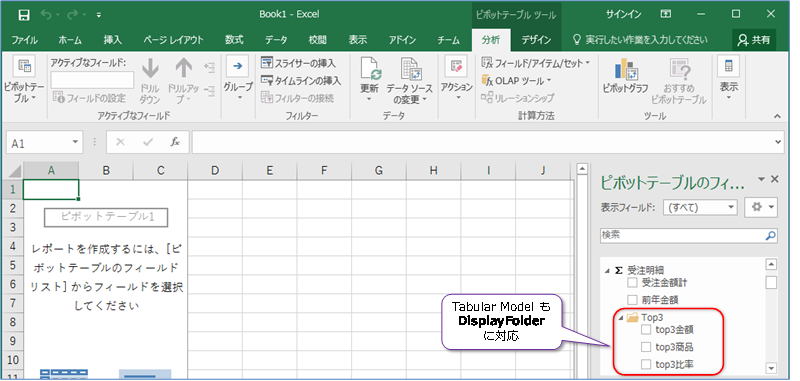Viewport: 800px width, 381px height.
Task: Check the 受注金額計 field checkbox
Action: [632, 283]
